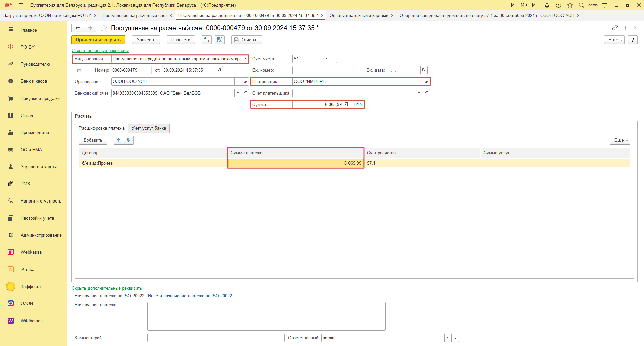Click the notifications bell icon

(547, 5)
